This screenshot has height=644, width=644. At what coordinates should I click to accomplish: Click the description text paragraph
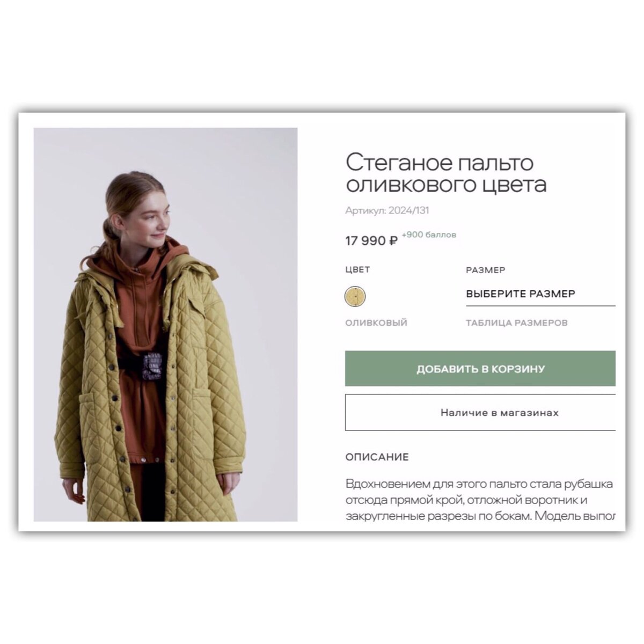pos(480,500)
